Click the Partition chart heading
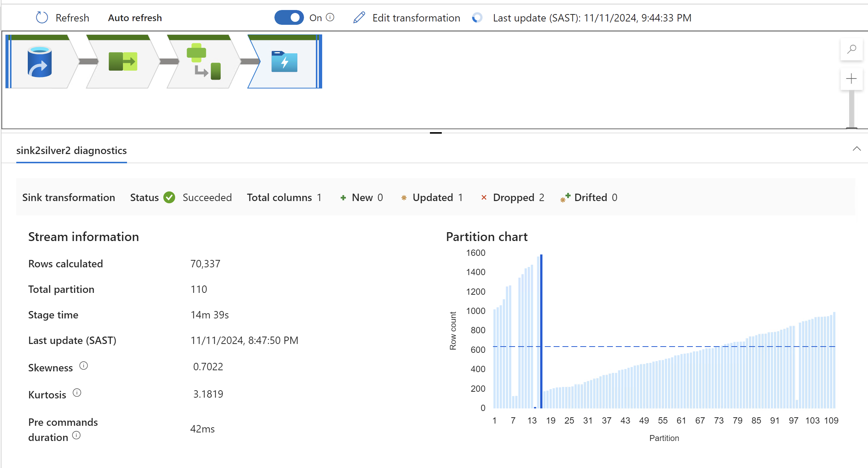 [487, 237]
